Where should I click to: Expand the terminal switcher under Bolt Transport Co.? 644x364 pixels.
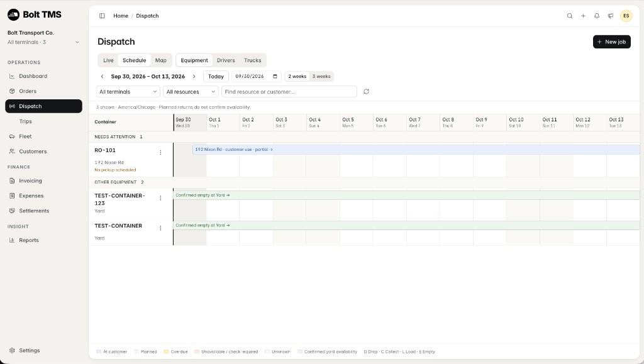point(43,42)
